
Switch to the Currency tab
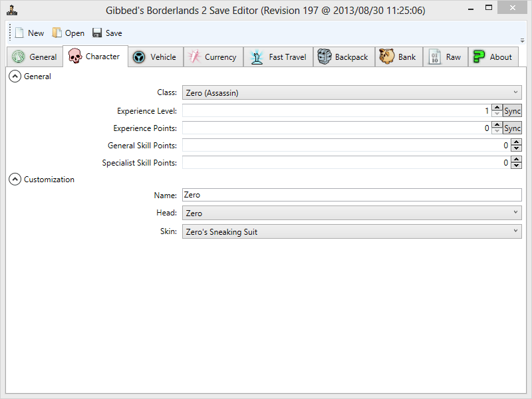(x=213, y=57)
